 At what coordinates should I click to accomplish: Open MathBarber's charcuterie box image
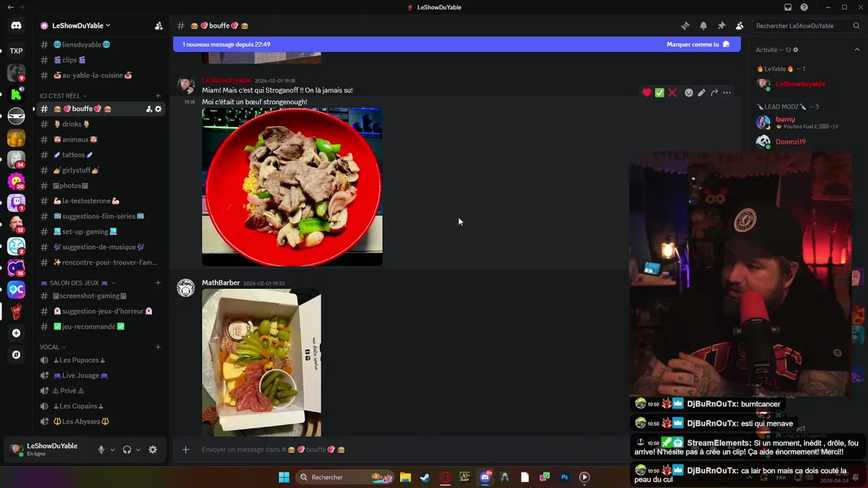click(x=262, y=363)
